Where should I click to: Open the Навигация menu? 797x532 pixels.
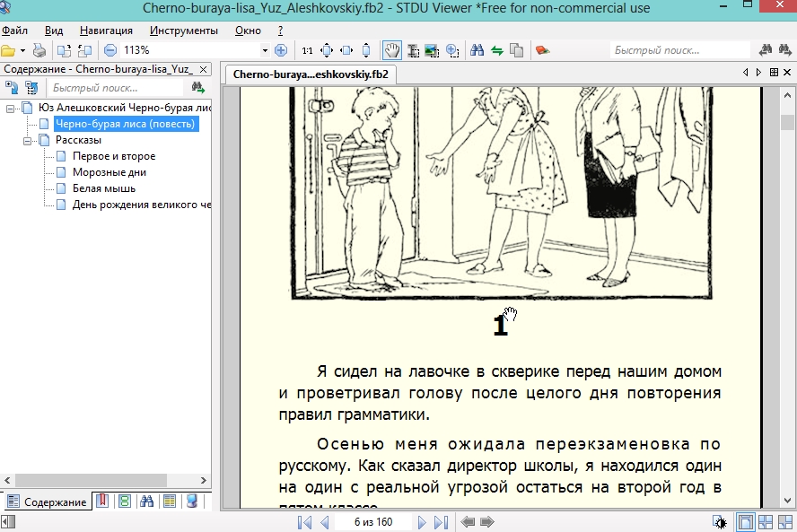106,30
